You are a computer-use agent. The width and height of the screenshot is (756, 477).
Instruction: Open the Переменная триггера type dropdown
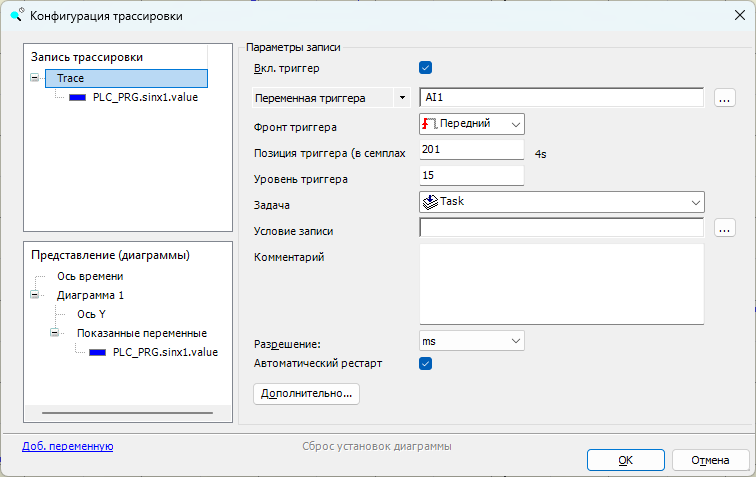point(402,98)
